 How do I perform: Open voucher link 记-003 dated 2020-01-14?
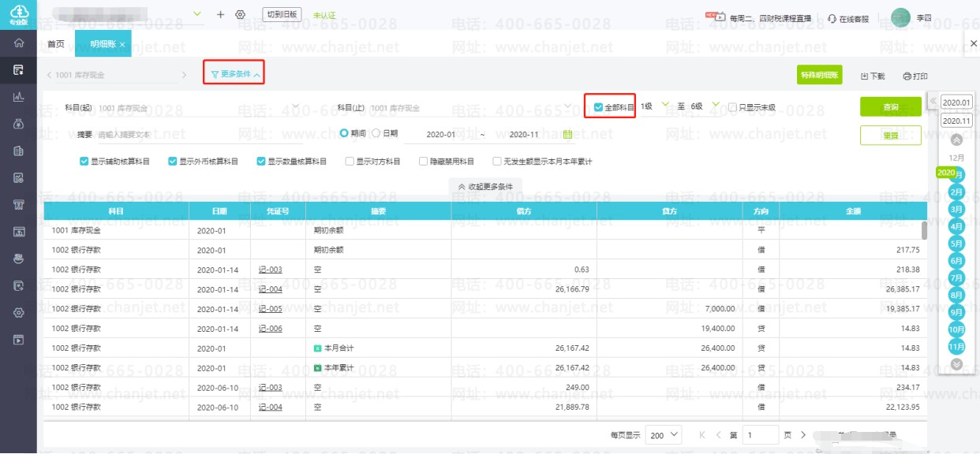click(271, 270)
